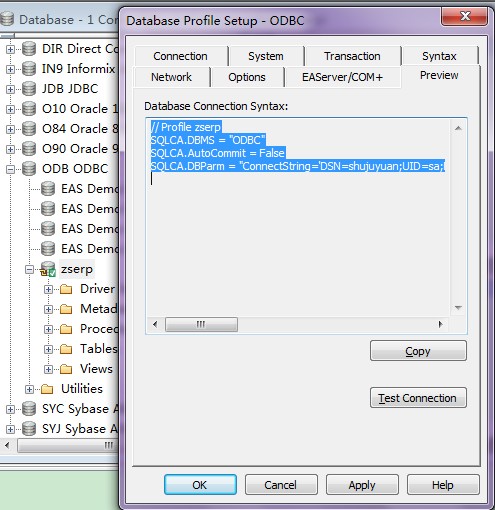495x510 pixels.
Task: Expand the SYC Sybase node
Action: click(10, 409)
